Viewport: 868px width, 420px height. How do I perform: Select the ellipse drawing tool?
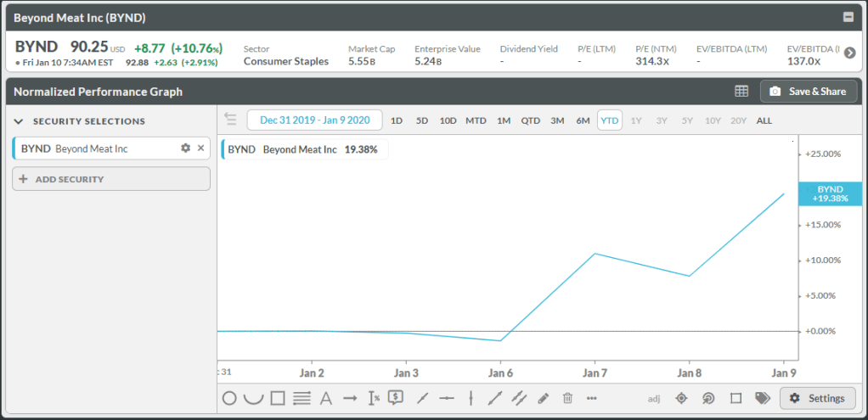pyautogui.click(x=229, y=398)
